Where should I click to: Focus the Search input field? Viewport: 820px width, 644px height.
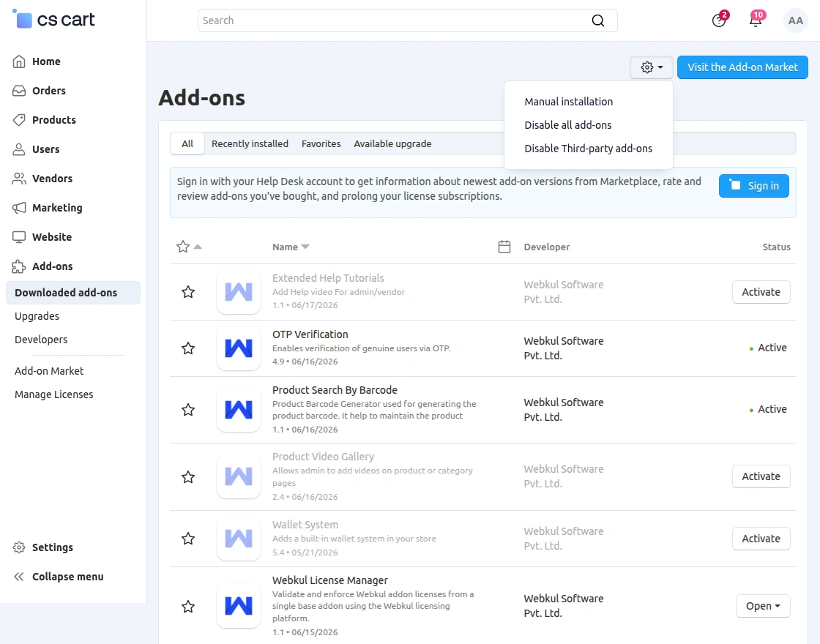pos(407,20)
